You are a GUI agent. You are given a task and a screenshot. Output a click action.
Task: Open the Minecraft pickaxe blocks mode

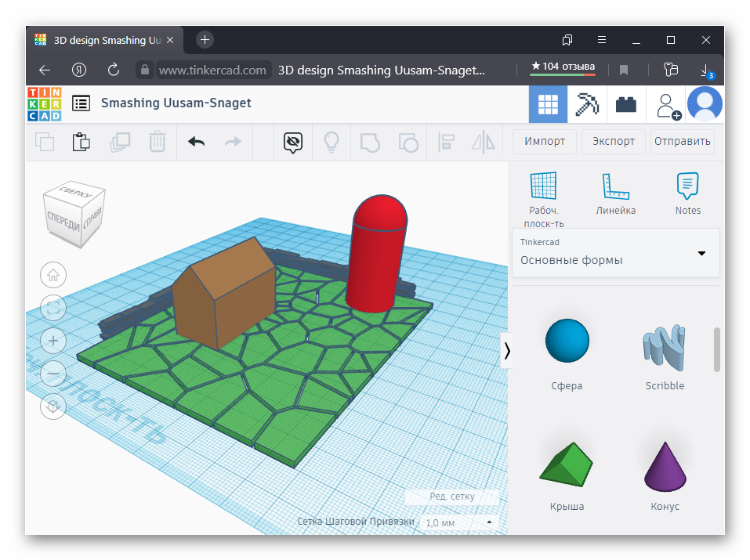(x=587, y=104)
